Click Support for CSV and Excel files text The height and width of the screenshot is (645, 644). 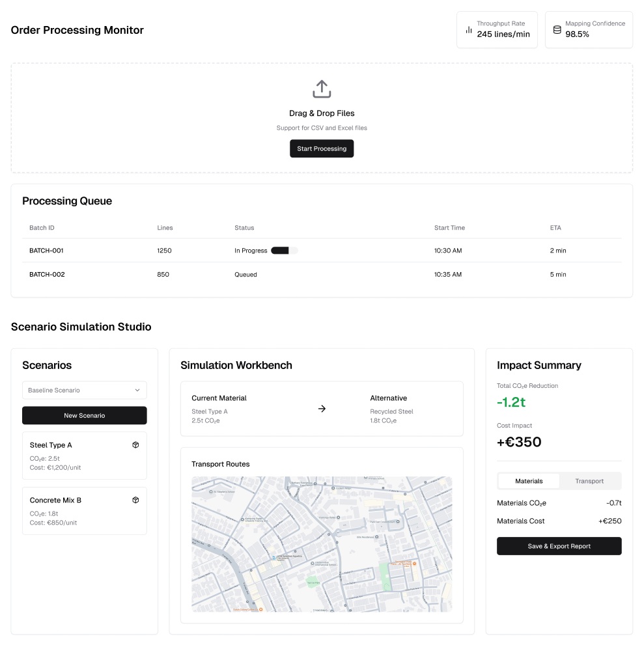pos(322,128)
